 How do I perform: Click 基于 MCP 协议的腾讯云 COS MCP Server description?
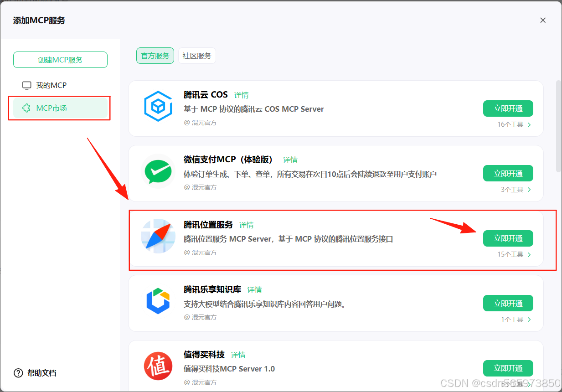(x=254, y=109)
